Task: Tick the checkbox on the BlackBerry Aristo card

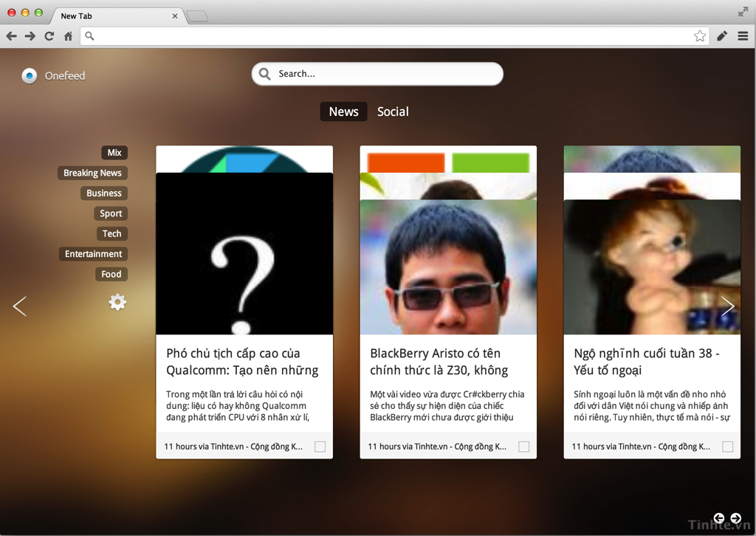Action: pyautogui.click(x=523, y=447)
